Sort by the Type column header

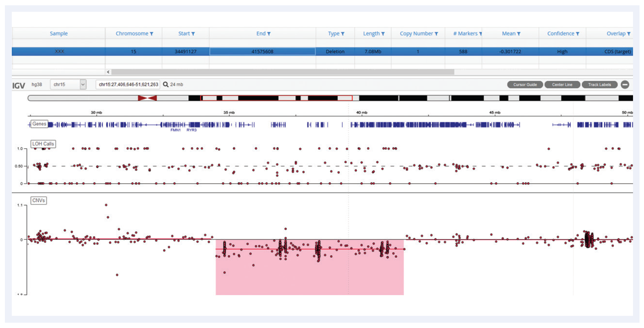[334, 34]
